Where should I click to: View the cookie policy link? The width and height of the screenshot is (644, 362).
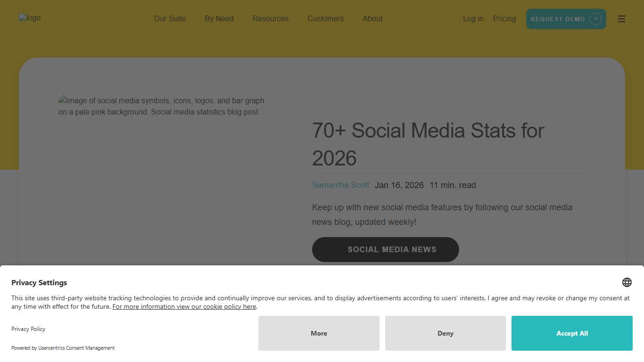(x=184, y=306)
